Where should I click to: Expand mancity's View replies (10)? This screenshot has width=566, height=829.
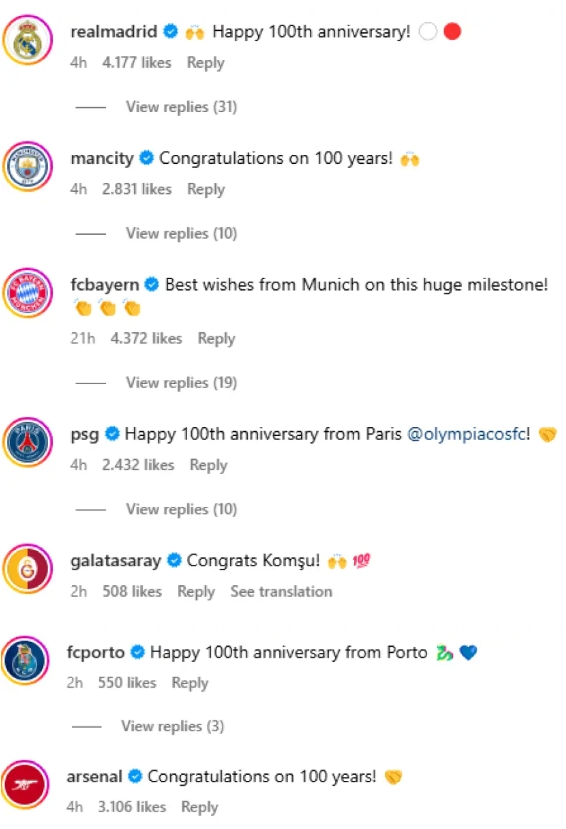click(x=181, y=233)
